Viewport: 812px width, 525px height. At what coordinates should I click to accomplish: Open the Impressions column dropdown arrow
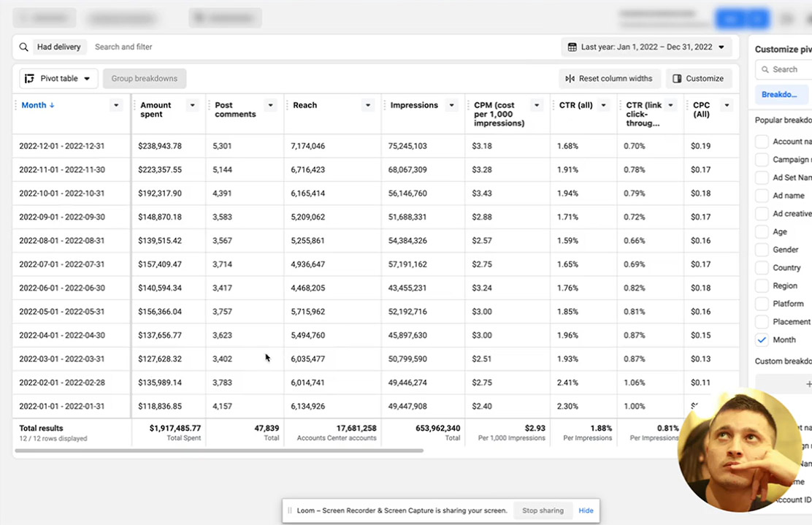(x=452, y=105)
